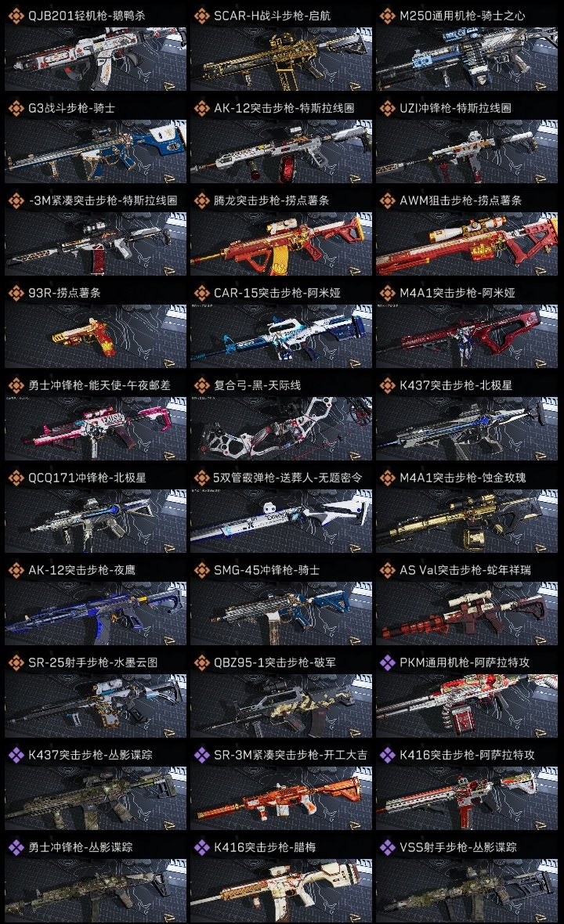Click orange rarity icon beside 93R-捞点薯条

coord(16,293)
